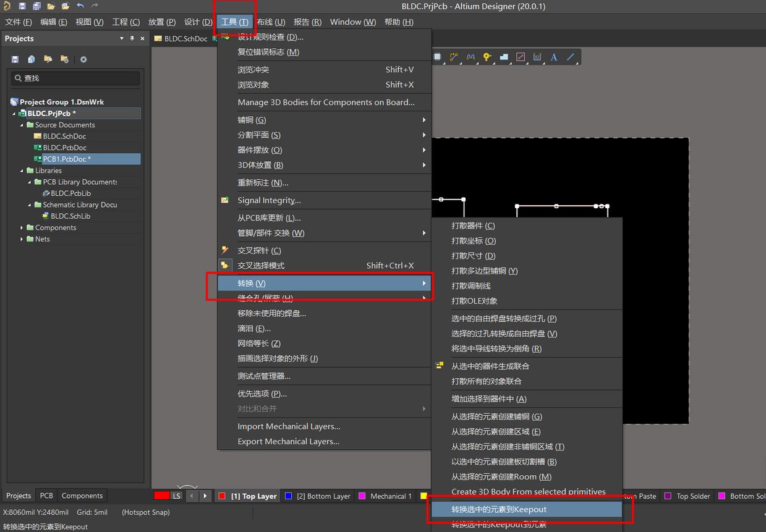766x532 pixels.
Task: Click 交叉选择模式 menu entry
Action: pos(324,266)
